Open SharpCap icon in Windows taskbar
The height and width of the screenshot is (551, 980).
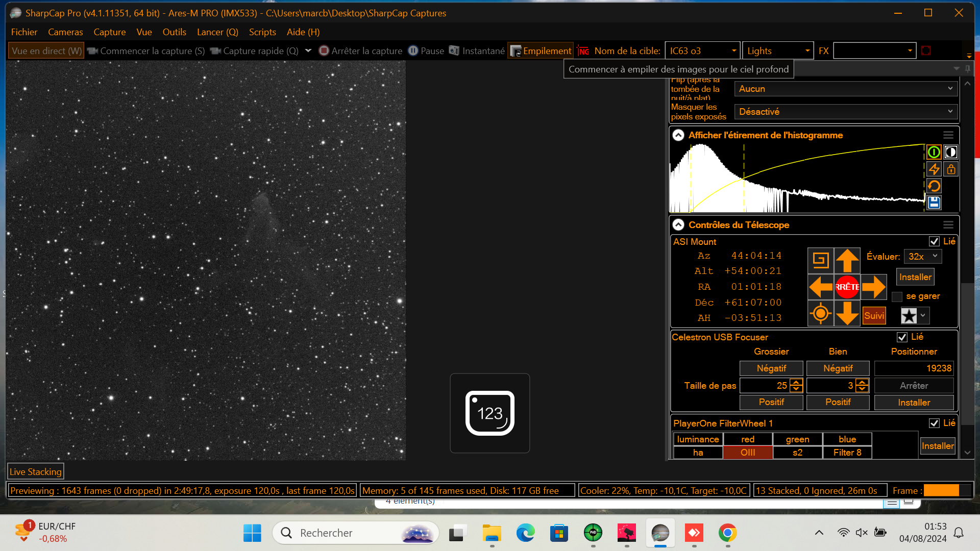coord(660,533)
